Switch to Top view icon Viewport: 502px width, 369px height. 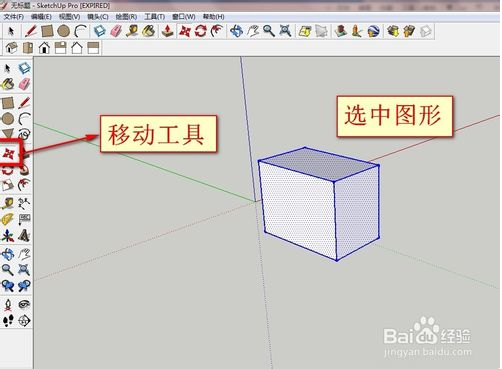tap(28, 48)
